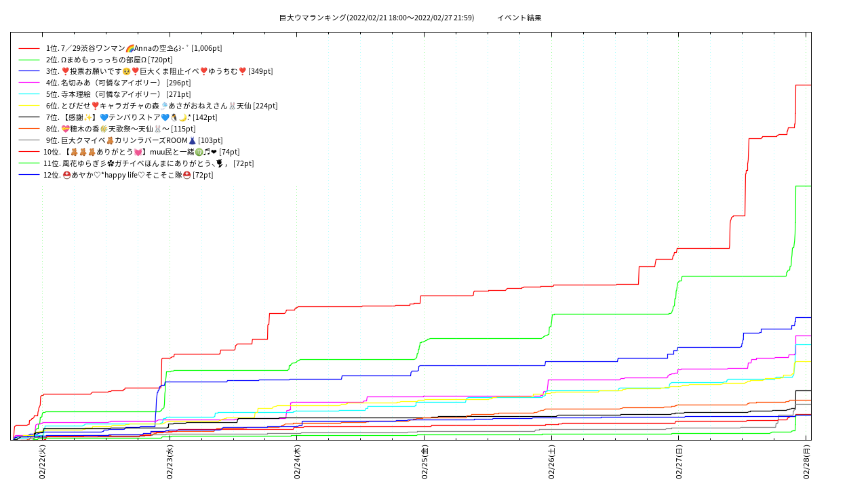The image size is (868, 488).
Task: Click the rabbit emoji in the 6位 legend entry
Action: pos(231,106)
